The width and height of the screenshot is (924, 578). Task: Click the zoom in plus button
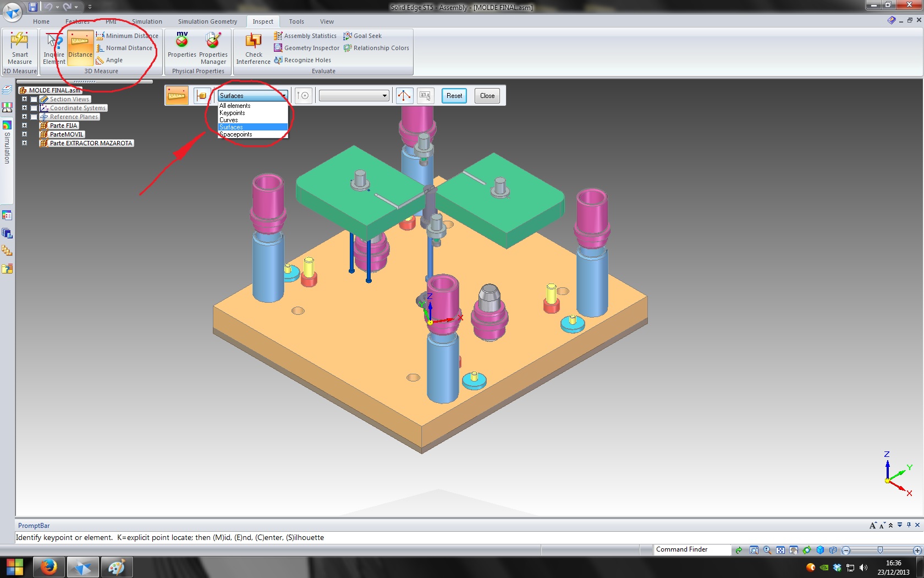pyautogui.click(x=917, y=550)
